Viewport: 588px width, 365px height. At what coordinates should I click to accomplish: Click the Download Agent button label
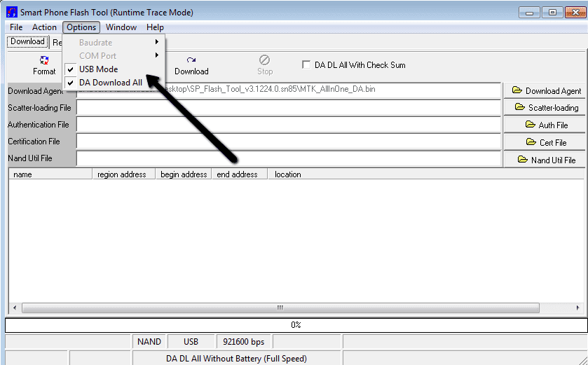[553, 91]
